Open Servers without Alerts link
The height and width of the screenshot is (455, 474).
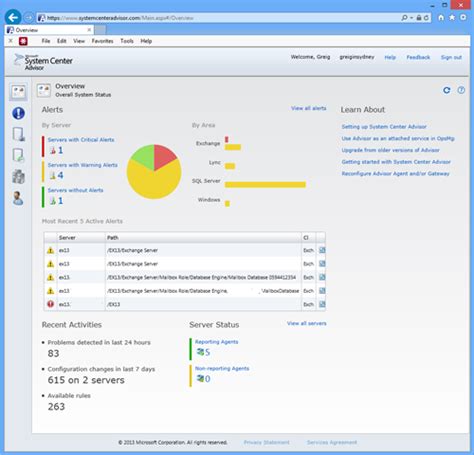click(75, 190)
